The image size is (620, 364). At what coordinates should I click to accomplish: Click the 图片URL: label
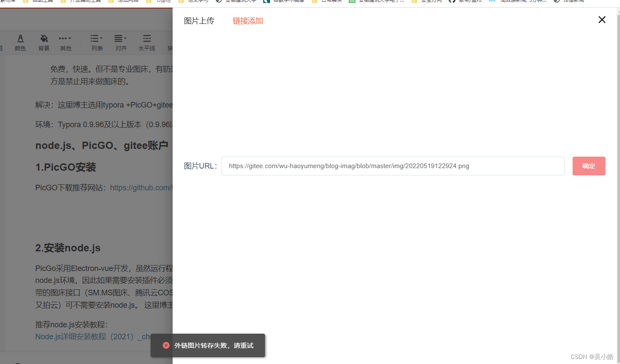pyautogui.click(x=200, y=166)
